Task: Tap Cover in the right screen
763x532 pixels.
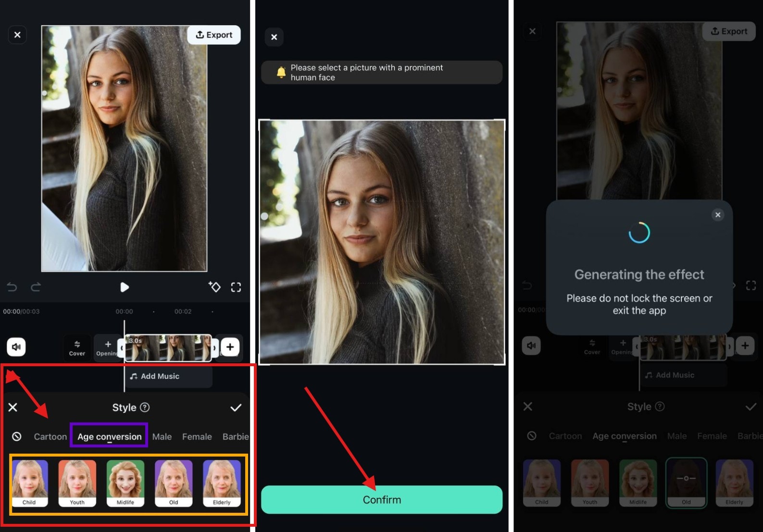Action: (592, 346)
